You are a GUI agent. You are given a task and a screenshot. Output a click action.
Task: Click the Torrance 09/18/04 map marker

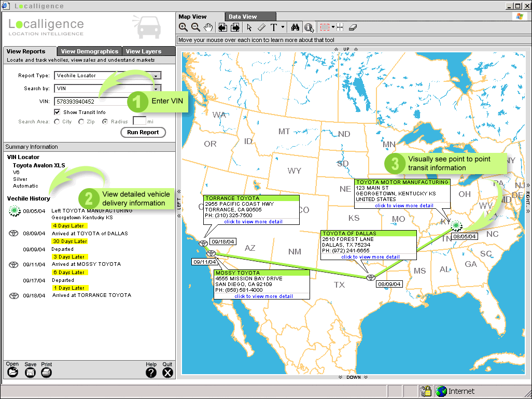[203, 243]
